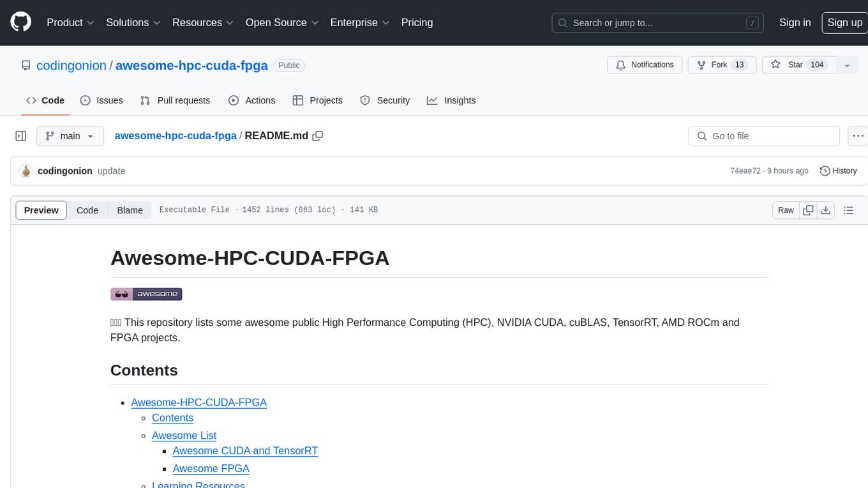The height and width of the screenshot is (488, 868).
Task: Switch to the Issues tab
Action: [101, 100]
